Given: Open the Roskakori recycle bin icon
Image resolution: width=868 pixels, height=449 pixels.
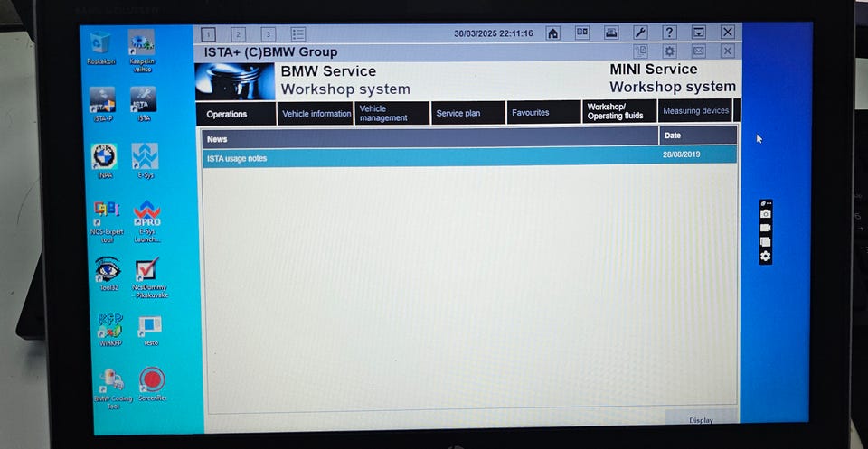Looking at the screenshot, I should 100,48.
